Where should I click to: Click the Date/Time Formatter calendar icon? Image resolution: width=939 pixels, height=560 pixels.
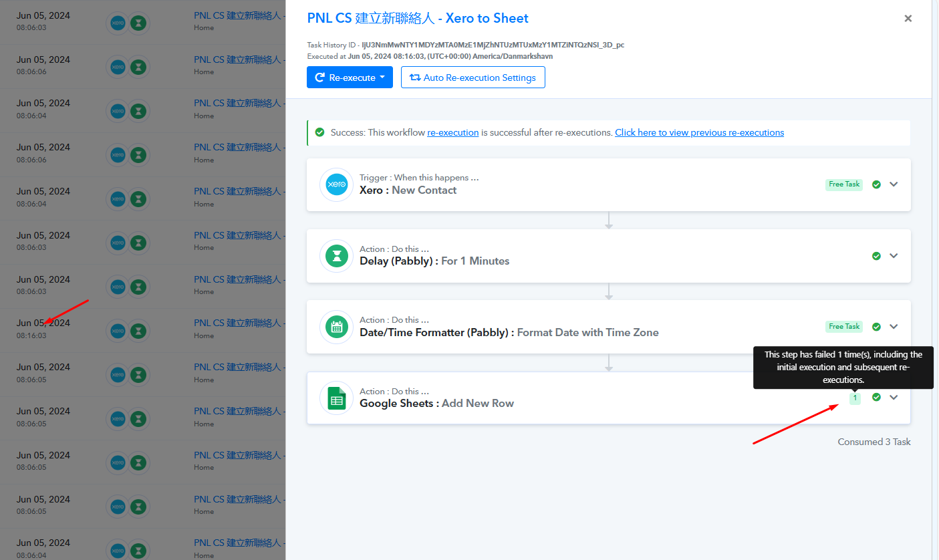[336, 327]
